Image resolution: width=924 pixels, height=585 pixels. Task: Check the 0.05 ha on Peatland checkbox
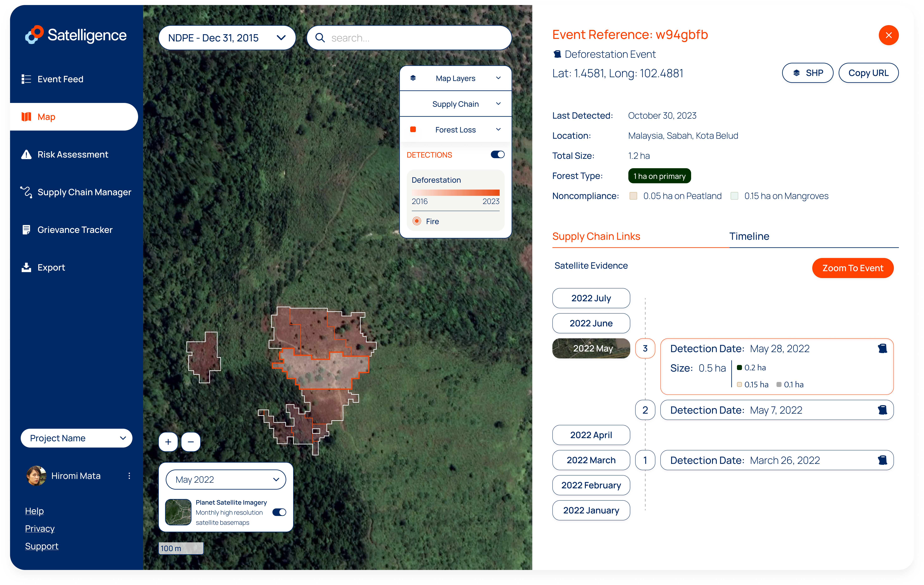tap(633, 196)
